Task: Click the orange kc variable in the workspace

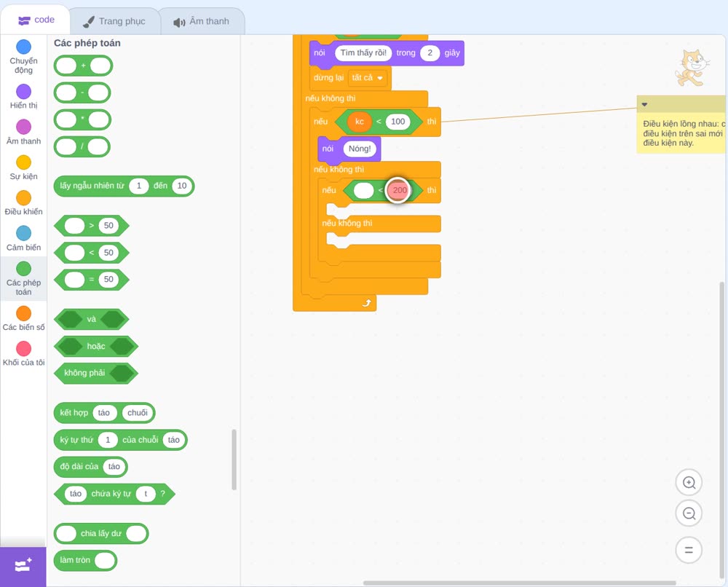Action: (360, 122)
